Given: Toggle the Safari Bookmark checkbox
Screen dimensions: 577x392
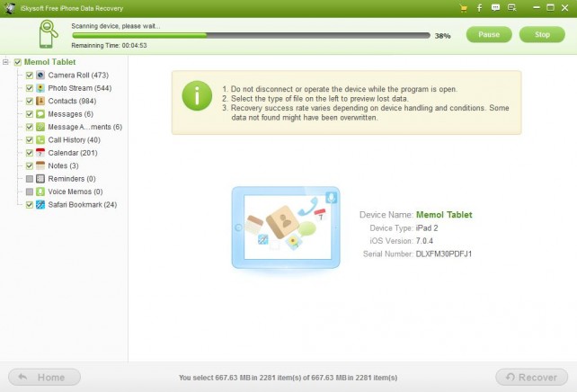Looking at the screenshot, I should [x=30, y=205].
